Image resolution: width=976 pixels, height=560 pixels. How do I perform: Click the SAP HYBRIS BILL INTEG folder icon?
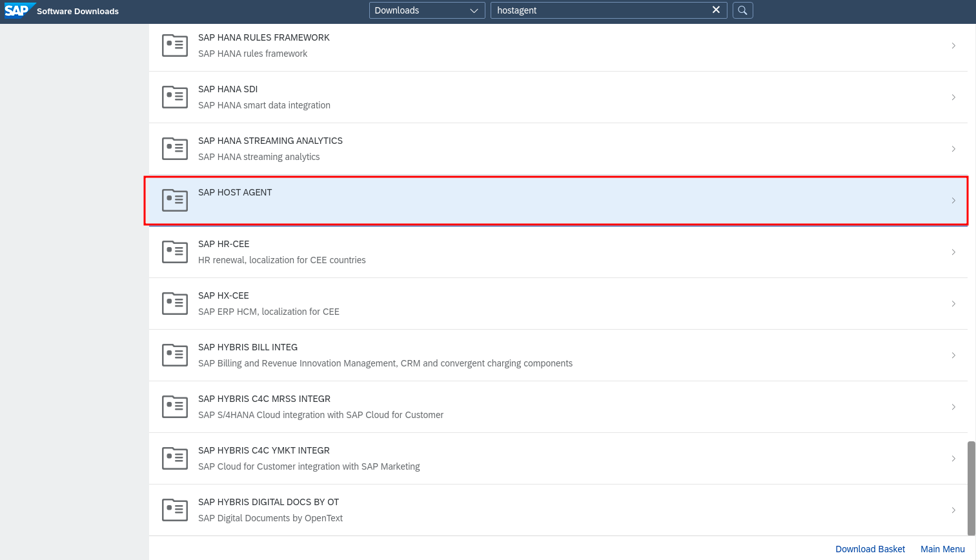(x=175, y=355)
